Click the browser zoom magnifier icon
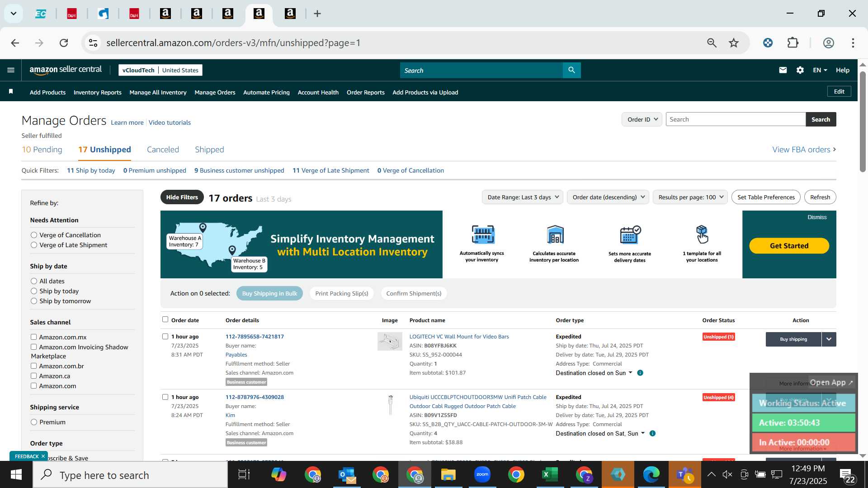The image size is (868, 488). (712, 43)
